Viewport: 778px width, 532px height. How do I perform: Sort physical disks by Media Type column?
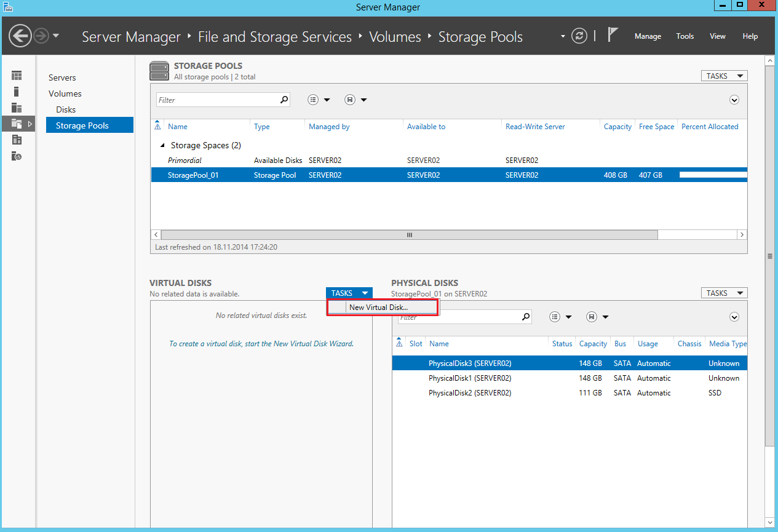(x=728, y=344)
